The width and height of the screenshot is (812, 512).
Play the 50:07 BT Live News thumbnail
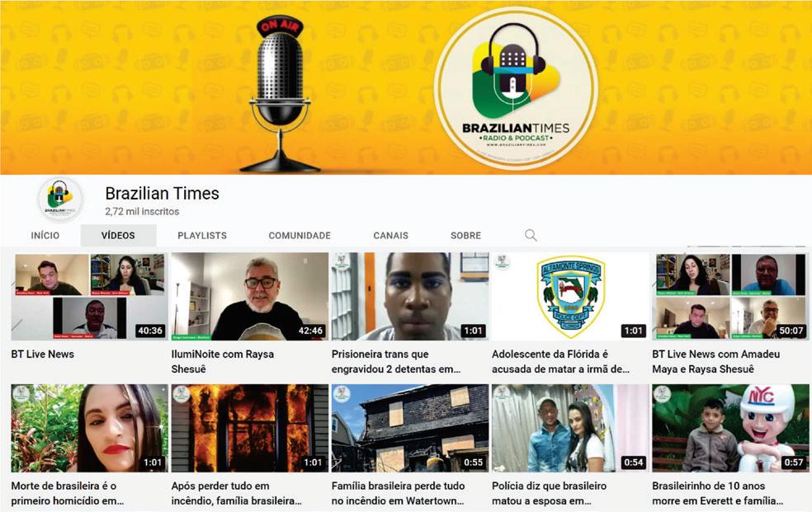click(730, 296)
